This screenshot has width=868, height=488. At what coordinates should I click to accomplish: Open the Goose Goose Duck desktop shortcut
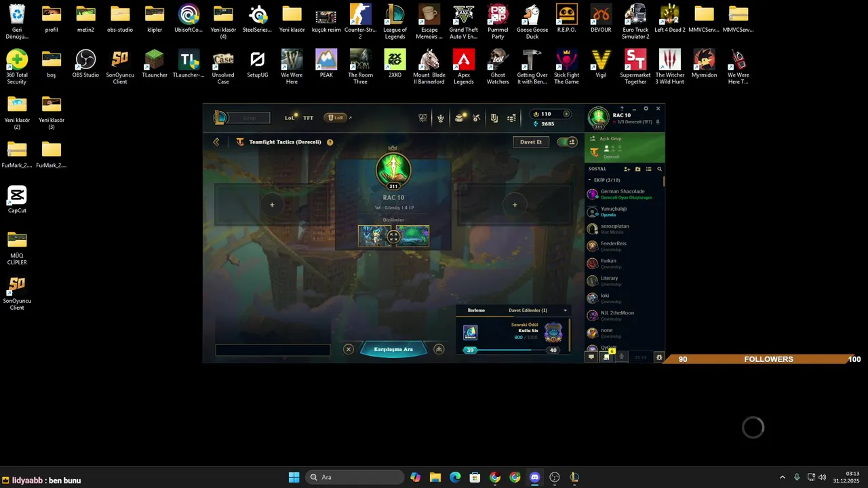[x=532, y=22]
